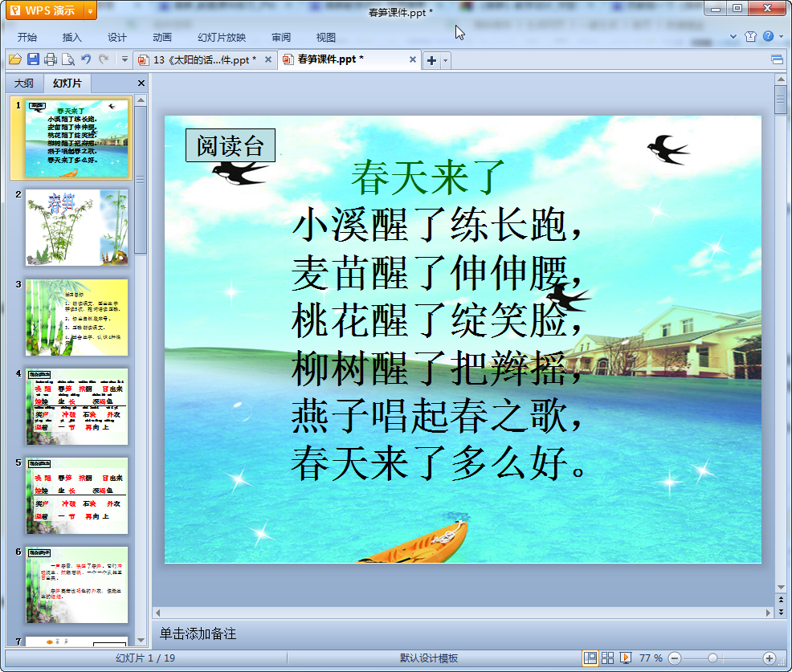Click the 77 % zoom level
Screen dimensions: 792x672
point(651,658)
